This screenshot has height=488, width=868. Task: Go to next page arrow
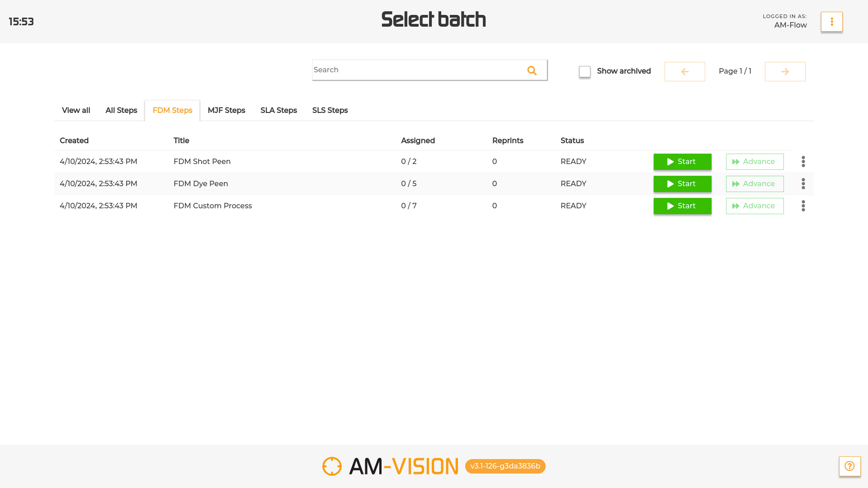point(785,71)
